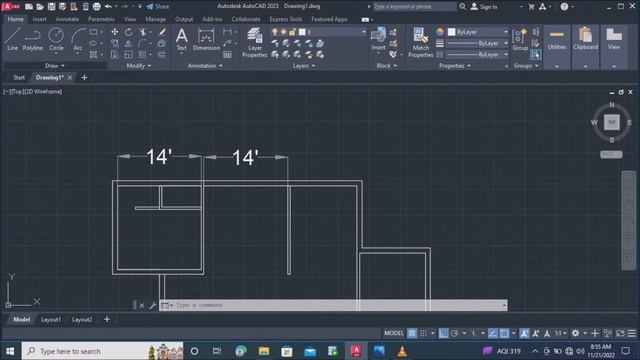
Task: Click the Save icon in quick access toolbar
Action: pos(51,7)
